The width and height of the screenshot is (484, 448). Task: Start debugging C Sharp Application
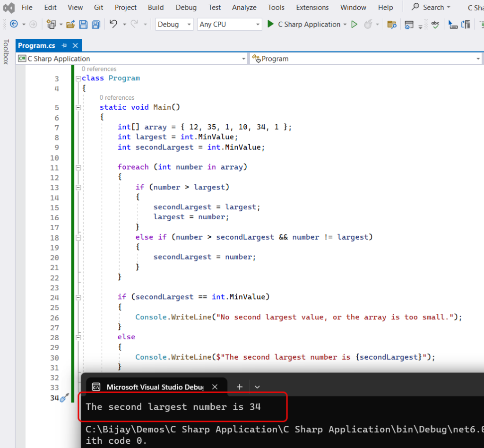tap(270, 24)
